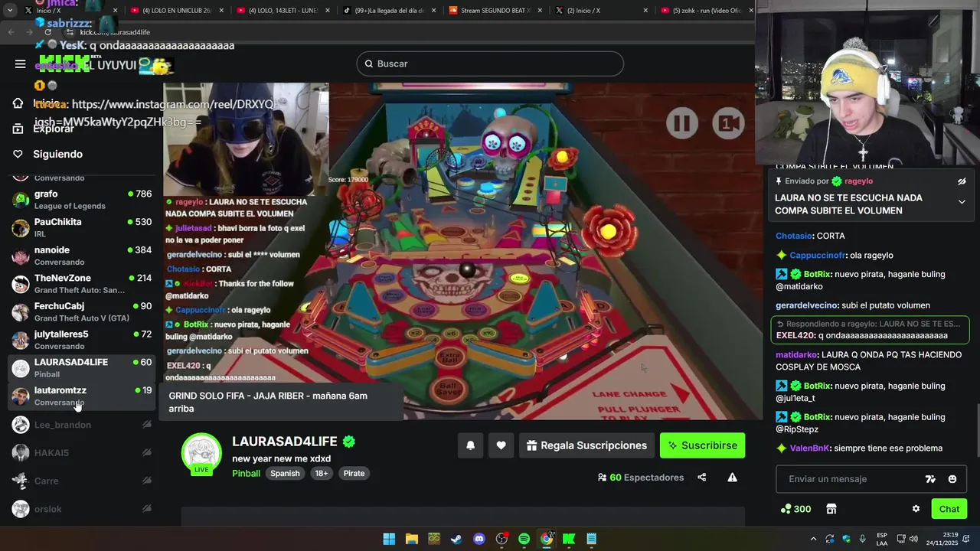The width and height of the screenshot is (980, 551).
Task: Open lautaromtzz channel in sidebar
Action: [81, 396]
